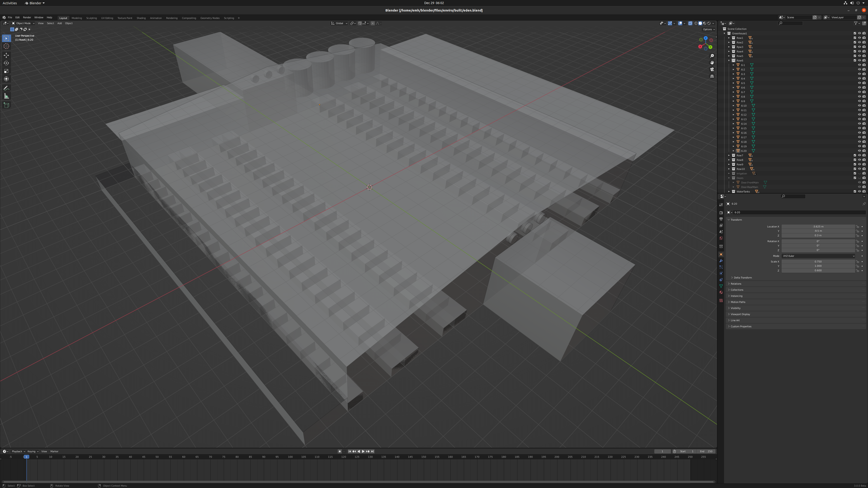Pick the Add Cube tool
Image resolution: width=868 pixels, height=488 pixels.
pyautogui.click(x=6, y=105)
